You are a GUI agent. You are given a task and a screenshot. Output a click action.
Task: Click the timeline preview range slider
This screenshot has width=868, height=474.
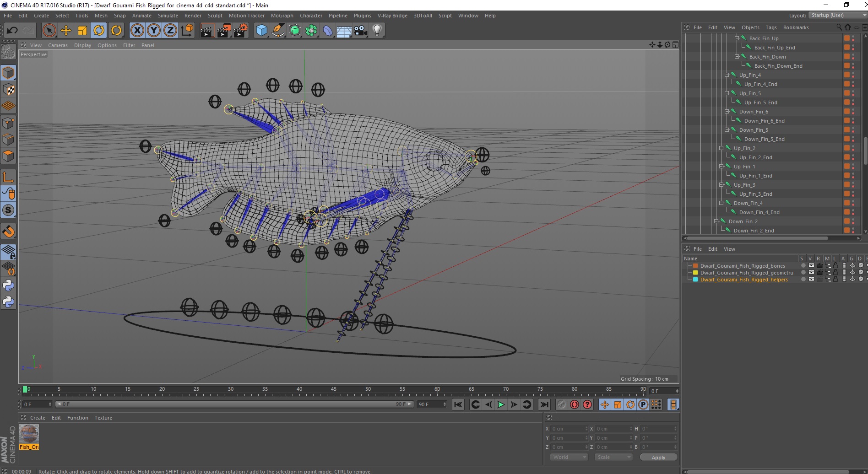(x=234, y=404)
